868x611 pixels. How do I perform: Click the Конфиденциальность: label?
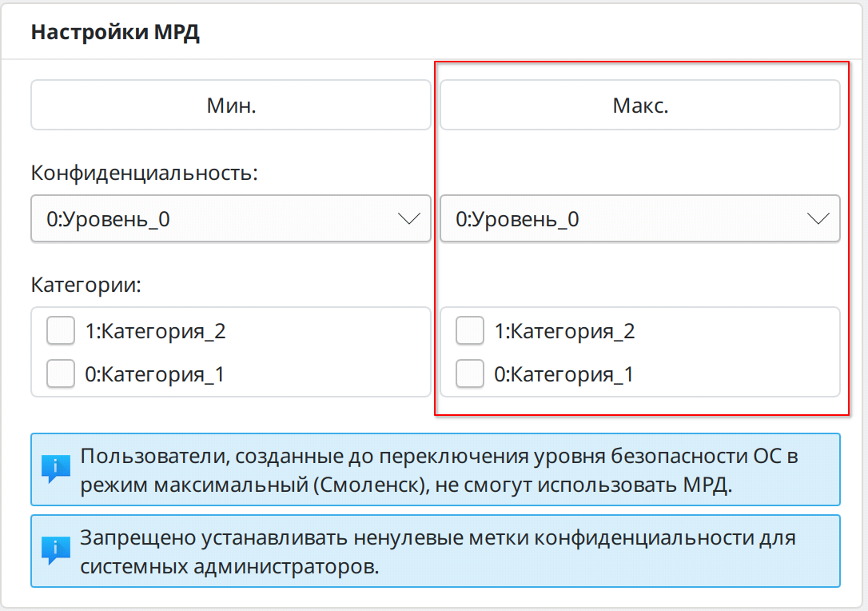coord(145,173)
